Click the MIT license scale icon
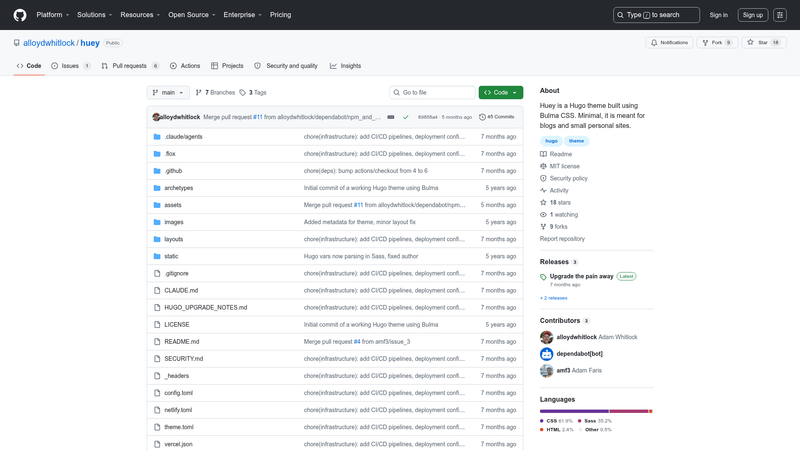 (543, 166)
